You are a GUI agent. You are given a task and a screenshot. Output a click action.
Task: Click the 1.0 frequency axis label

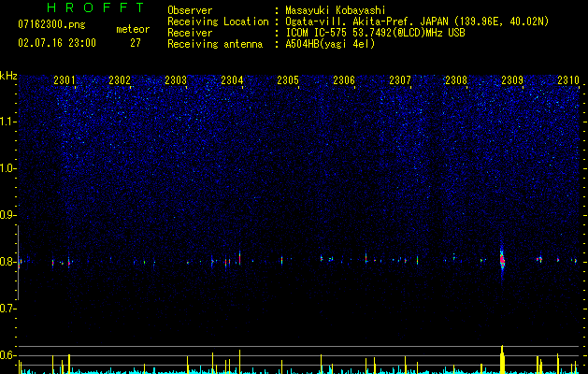(x=8, y=168)
